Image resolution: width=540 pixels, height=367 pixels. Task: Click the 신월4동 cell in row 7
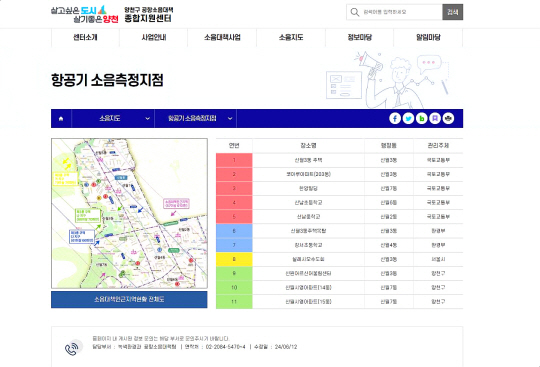[389, 245]
